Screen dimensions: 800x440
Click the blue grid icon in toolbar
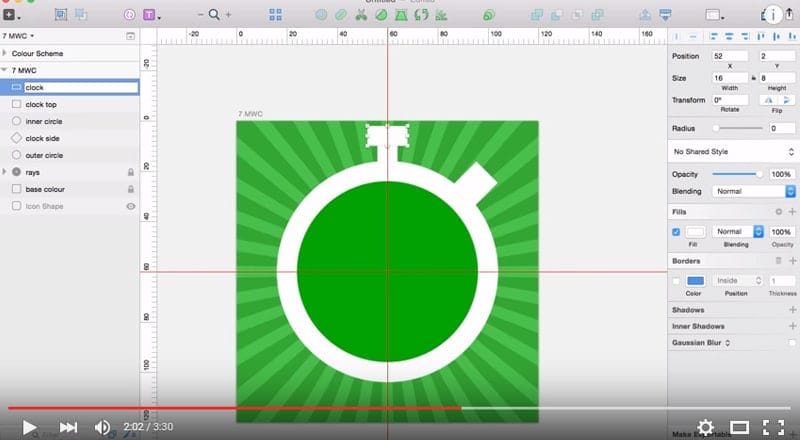(276, 15)
